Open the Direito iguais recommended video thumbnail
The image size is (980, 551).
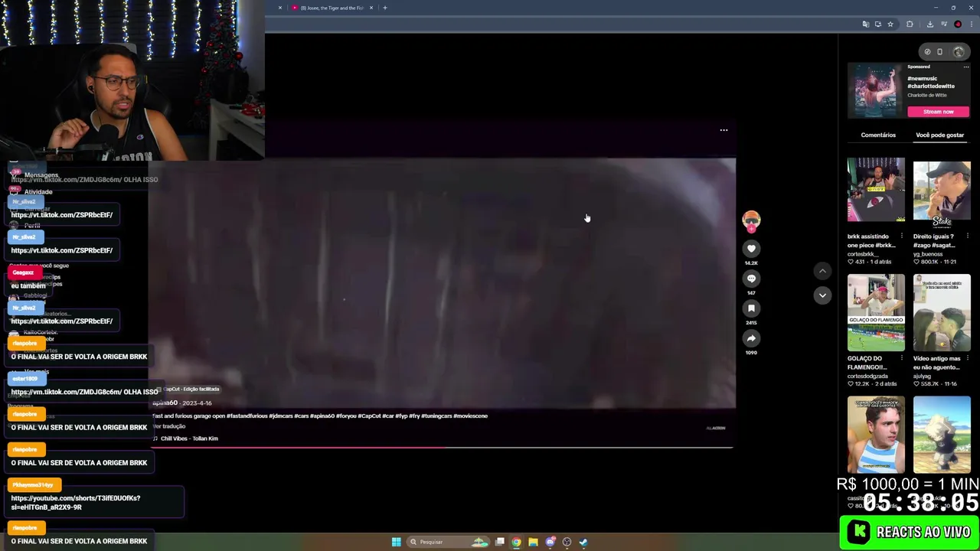pos(942,194)
